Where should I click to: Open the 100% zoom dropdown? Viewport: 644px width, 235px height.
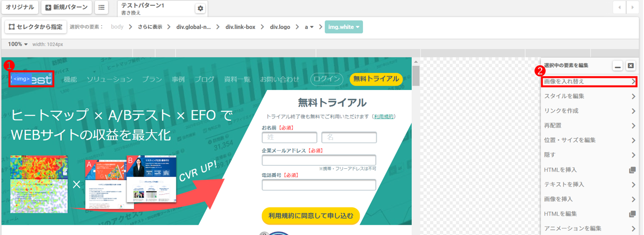pyautogui.click(x=18, y=44)
